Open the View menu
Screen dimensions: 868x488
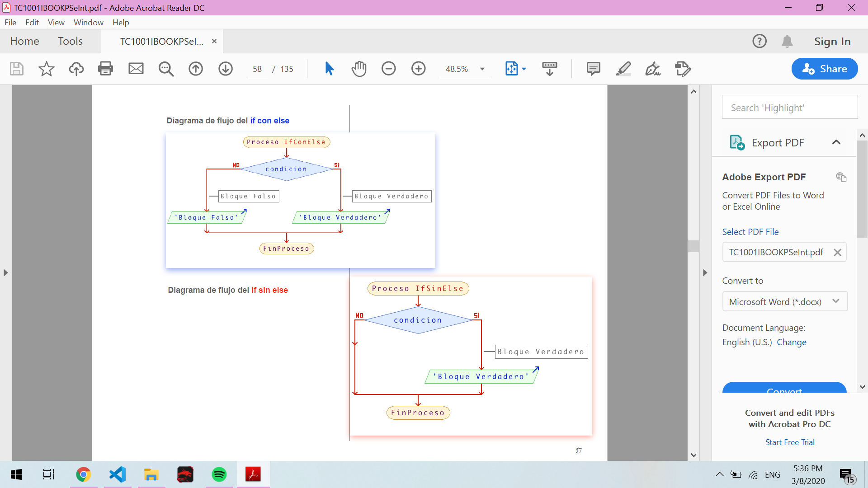[56, 23]
